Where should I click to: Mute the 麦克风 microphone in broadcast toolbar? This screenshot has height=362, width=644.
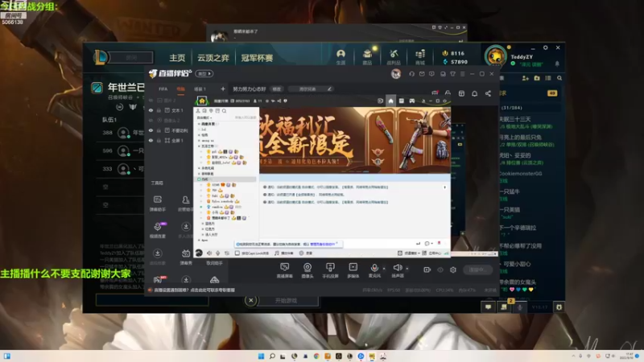coord(374,270)
